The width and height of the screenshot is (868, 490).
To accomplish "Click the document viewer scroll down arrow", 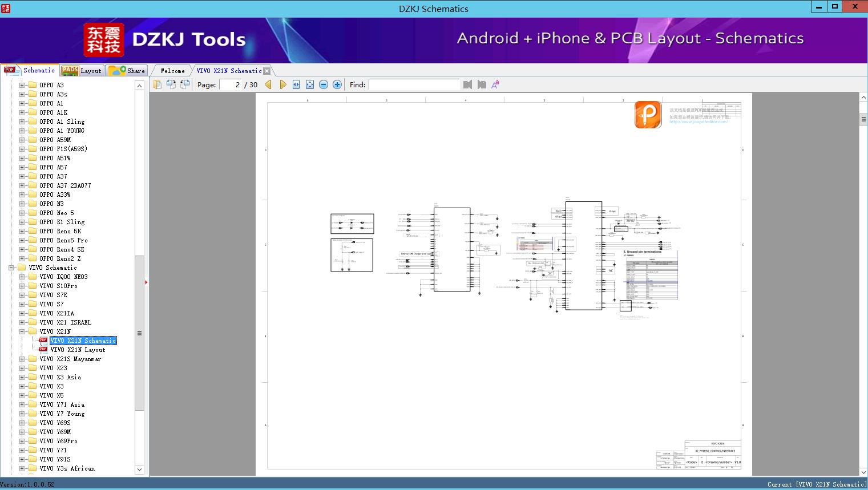I will [x=863, y=472].
